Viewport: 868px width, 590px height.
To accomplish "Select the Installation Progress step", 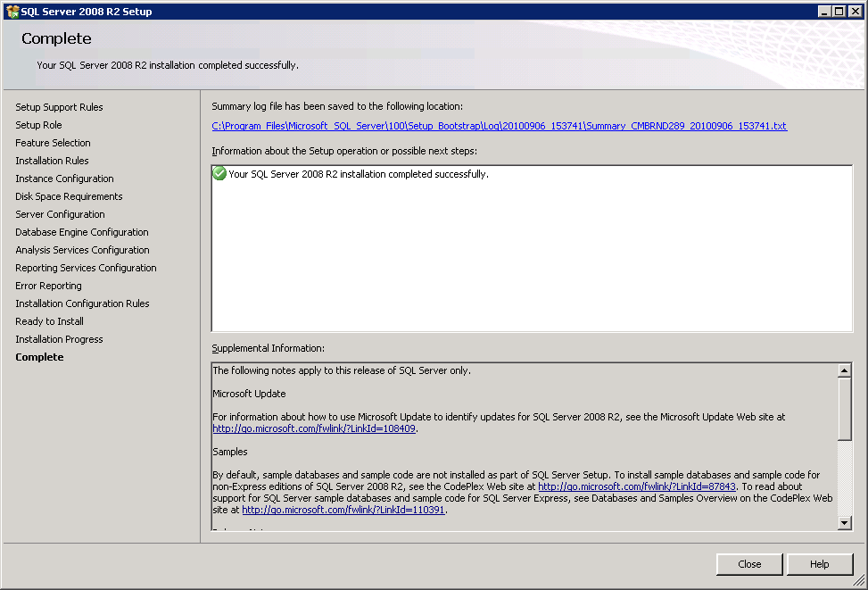I will 59,339.
